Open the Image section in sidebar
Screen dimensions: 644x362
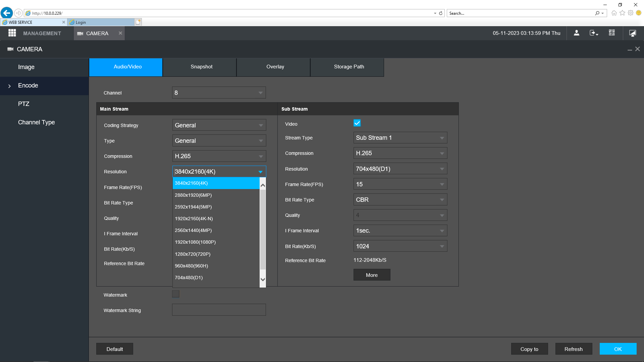pyautogui.click(x=44, y=67)
